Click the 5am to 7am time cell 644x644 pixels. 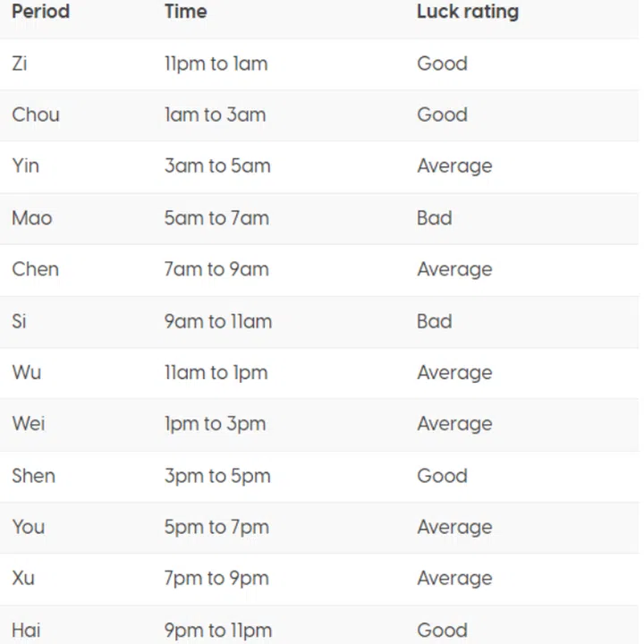pos(216,218)
